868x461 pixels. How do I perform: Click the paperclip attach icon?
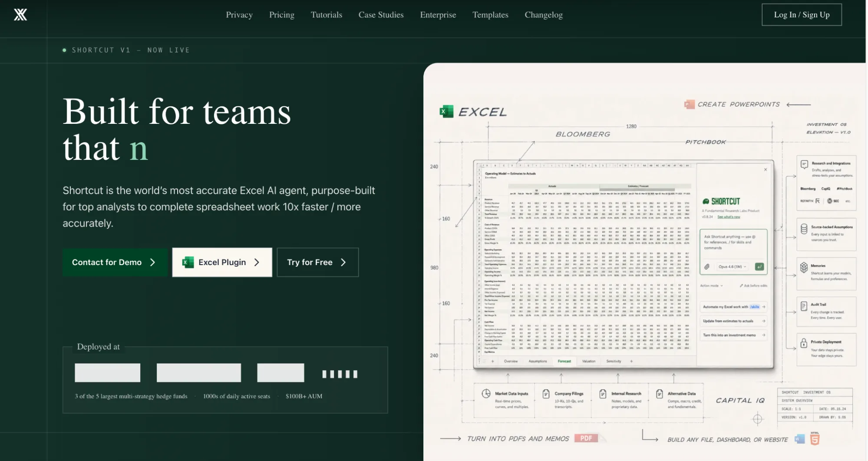click(x=707, y=266)
